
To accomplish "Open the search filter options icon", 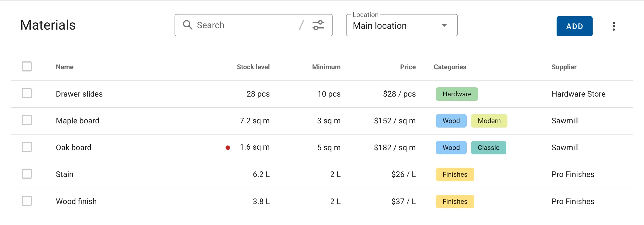I will coord(318,25).
